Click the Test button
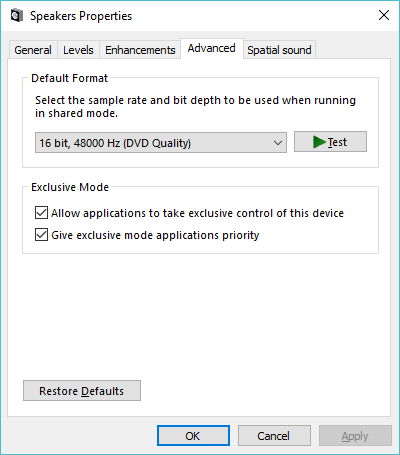 pyautogui.click(x=330, y=142)
